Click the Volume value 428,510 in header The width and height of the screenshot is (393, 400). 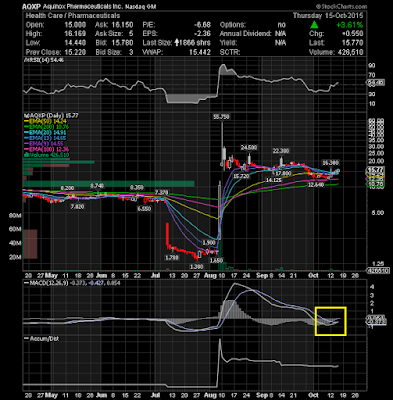coord(350,52)
